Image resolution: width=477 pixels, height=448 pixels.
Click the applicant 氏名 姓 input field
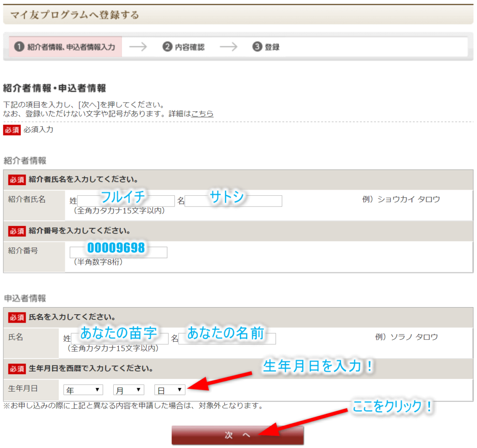(120, 339)
